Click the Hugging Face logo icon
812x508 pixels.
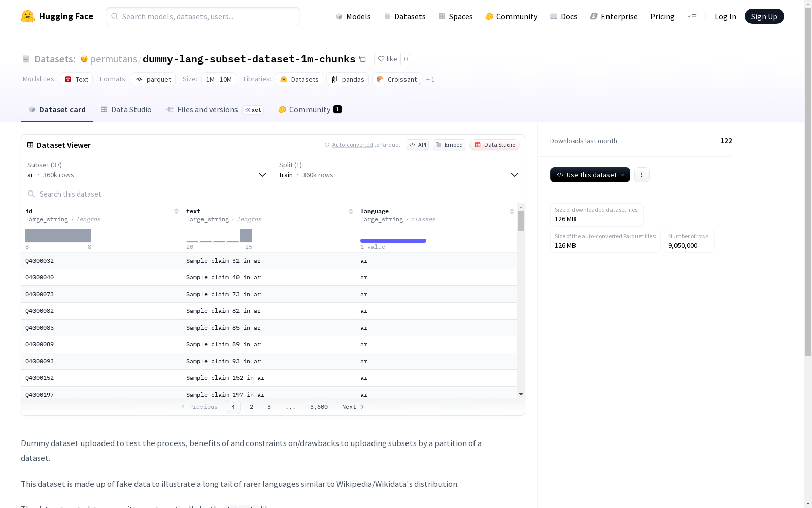(28, 16)
